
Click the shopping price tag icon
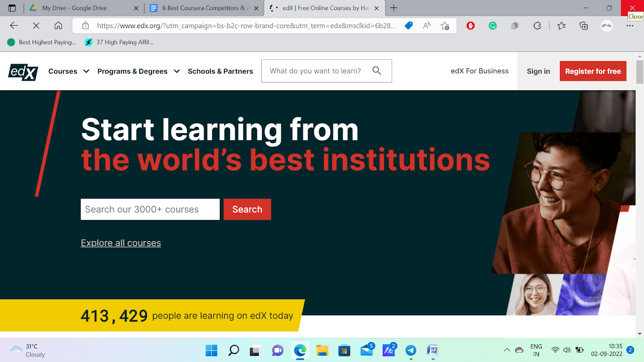pos(409,26)
